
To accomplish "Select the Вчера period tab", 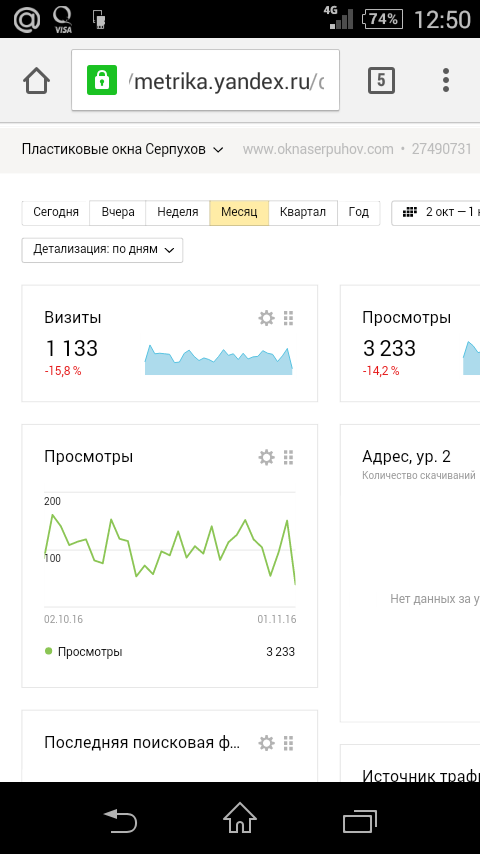I will tap(118, 212).
